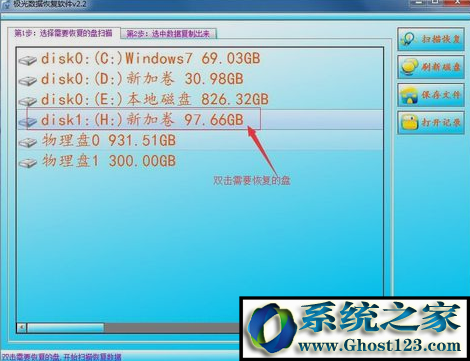Click the save icon on 保存文件 button
Screen dimensions: 470x361
point(409,95)
